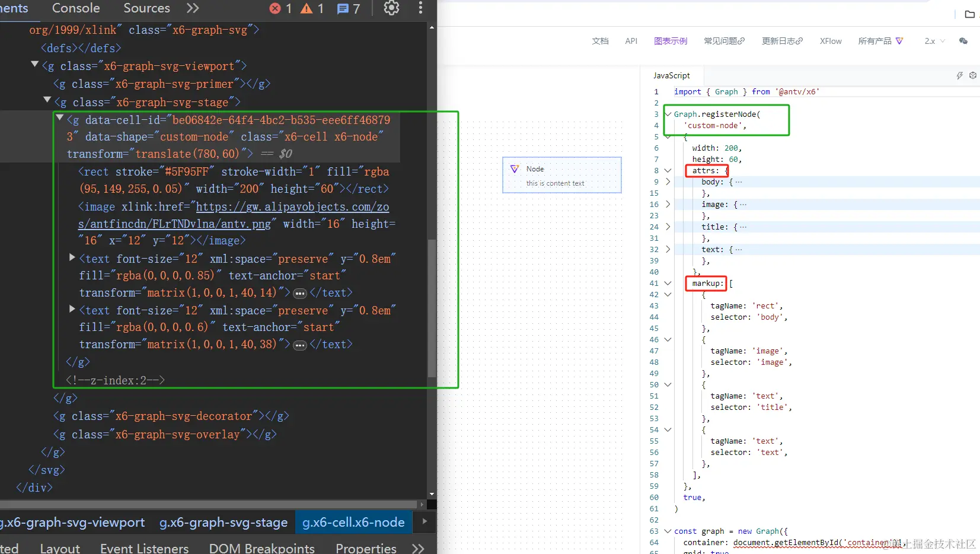The image size is (980, 554).
Task: Click the yellow warning count badge
Action: [x=312, y=8]
